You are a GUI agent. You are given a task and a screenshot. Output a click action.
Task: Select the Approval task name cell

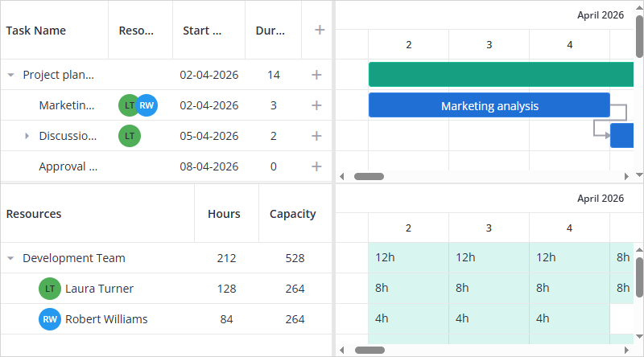tap(68, 166)
